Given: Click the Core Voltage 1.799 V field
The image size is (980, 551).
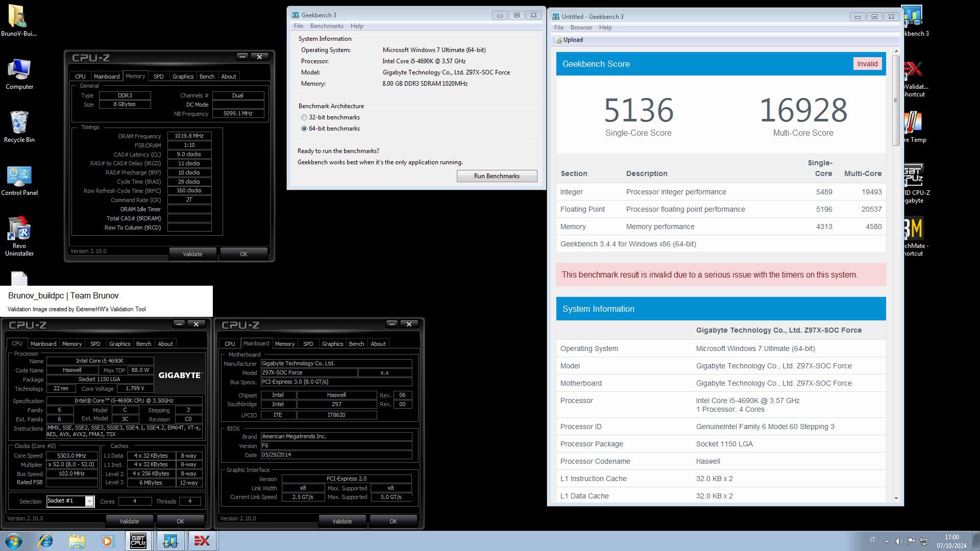Looking at the screenshot, I should tap(135, 388).
